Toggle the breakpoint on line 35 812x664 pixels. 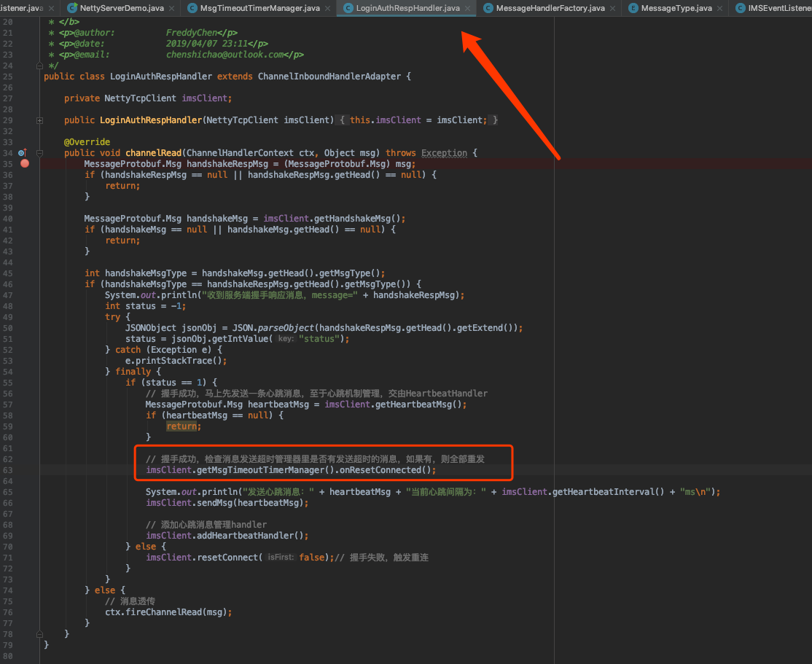(x=24, y=163)
